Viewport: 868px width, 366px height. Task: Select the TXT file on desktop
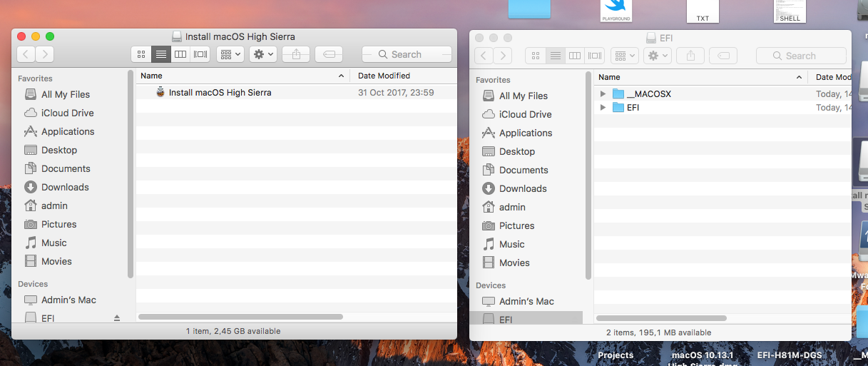[703, 11]
